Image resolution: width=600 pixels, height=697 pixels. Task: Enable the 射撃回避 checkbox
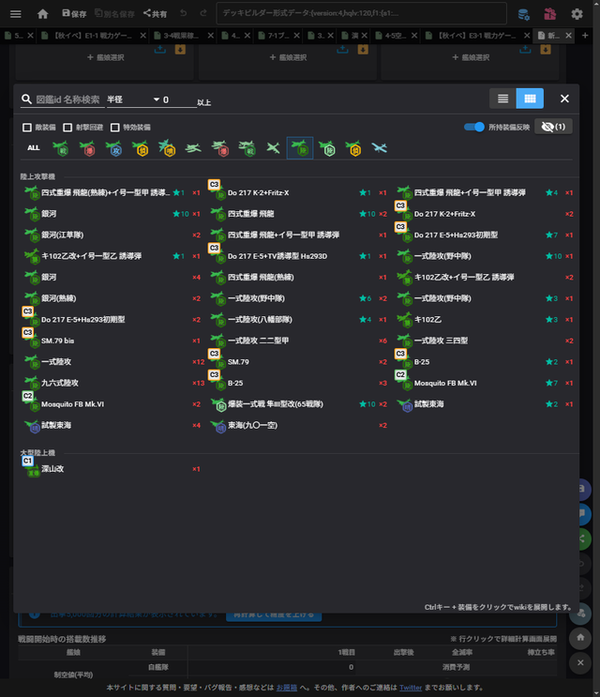[x=68, y=128]
